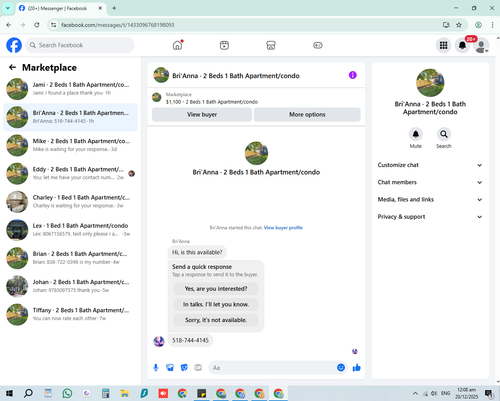Choose a sticker icon
Screen dimensions: 500x401
click(x=184, y=368)
